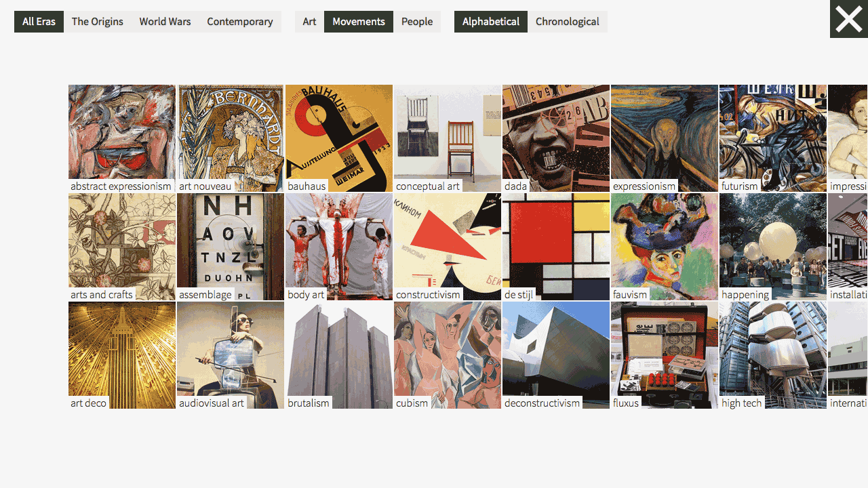
Task: Toggle the All Eras filter
Action: click(39, 22)
